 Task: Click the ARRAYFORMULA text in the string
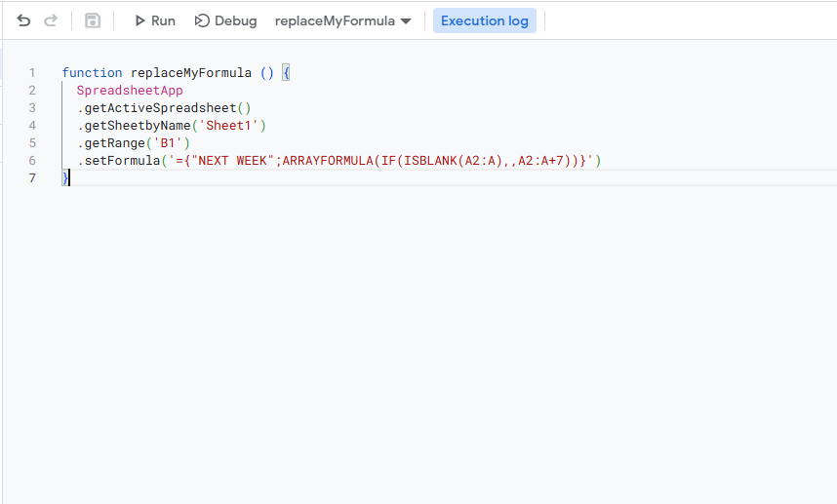click(328, 161)
